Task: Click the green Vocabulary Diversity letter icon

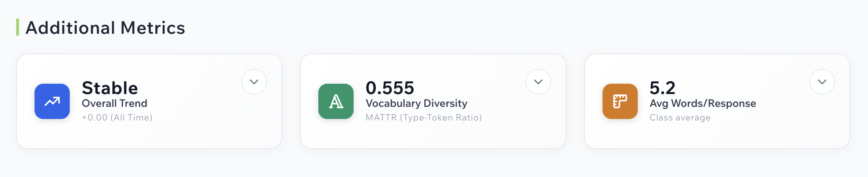Action: pyautogui.click(x=336, y=101)
